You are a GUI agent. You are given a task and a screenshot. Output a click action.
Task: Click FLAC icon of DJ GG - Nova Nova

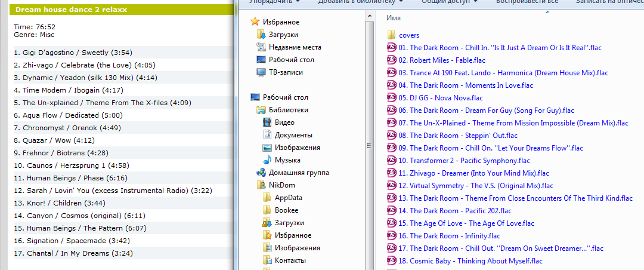[391, 97]
